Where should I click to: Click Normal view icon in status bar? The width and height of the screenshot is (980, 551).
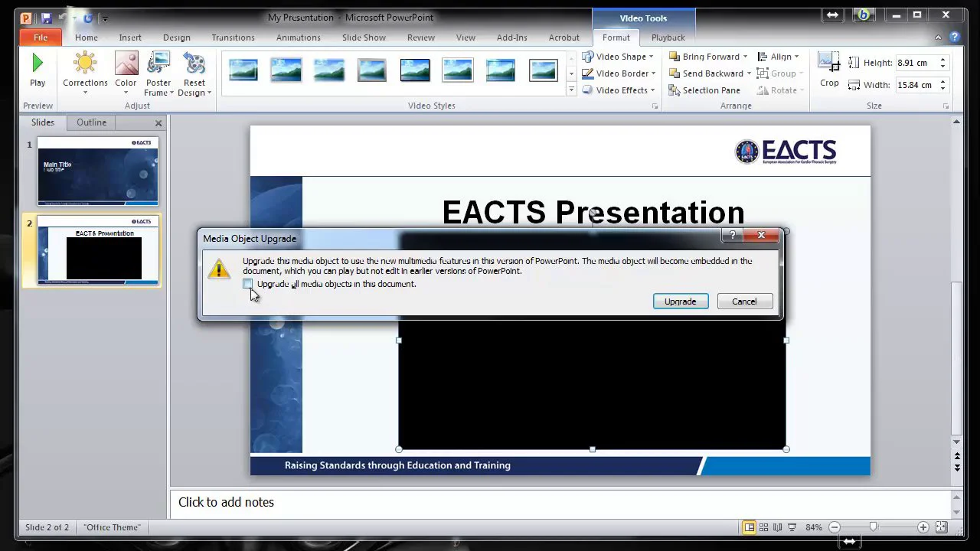pos(750,527)
